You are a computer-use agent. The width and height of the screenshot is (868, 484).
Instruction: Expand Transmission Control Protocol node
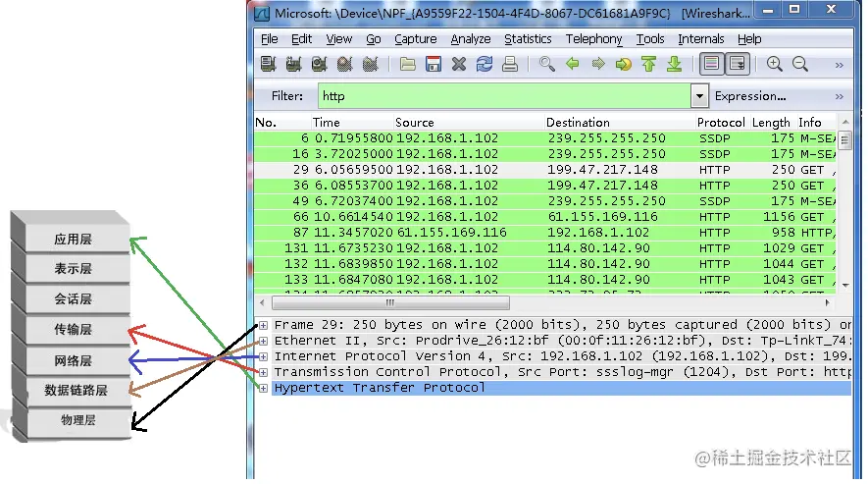click(x=264, y=372)
